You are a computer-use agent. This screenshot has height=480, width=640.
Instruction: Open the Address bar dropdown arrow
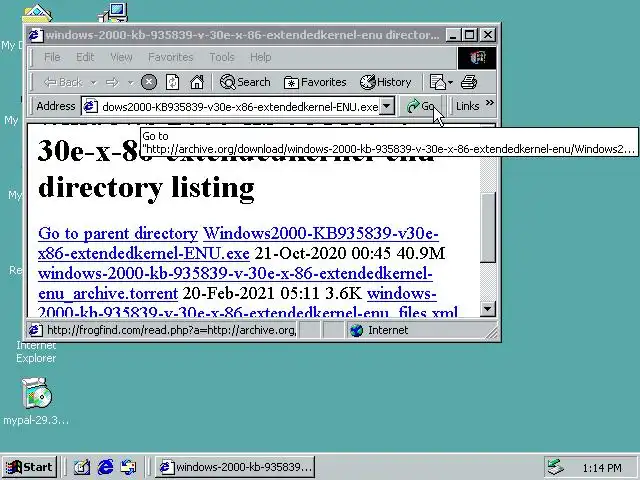click(x=387, y=107)
